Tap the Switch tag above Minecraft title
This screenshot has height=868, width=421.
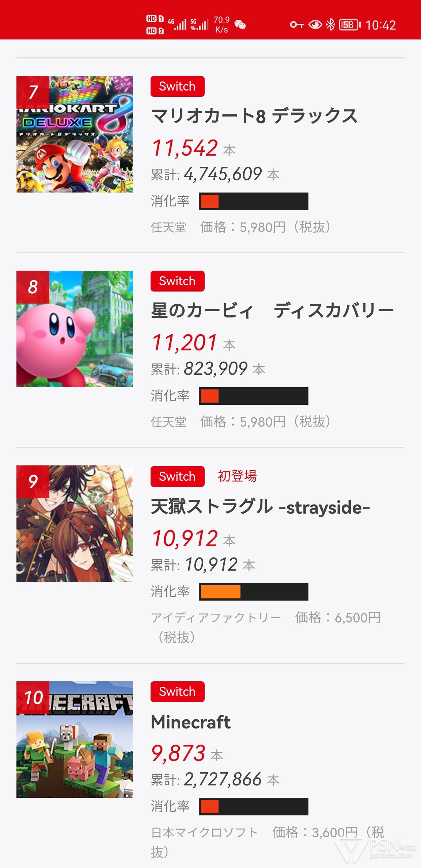177,692
